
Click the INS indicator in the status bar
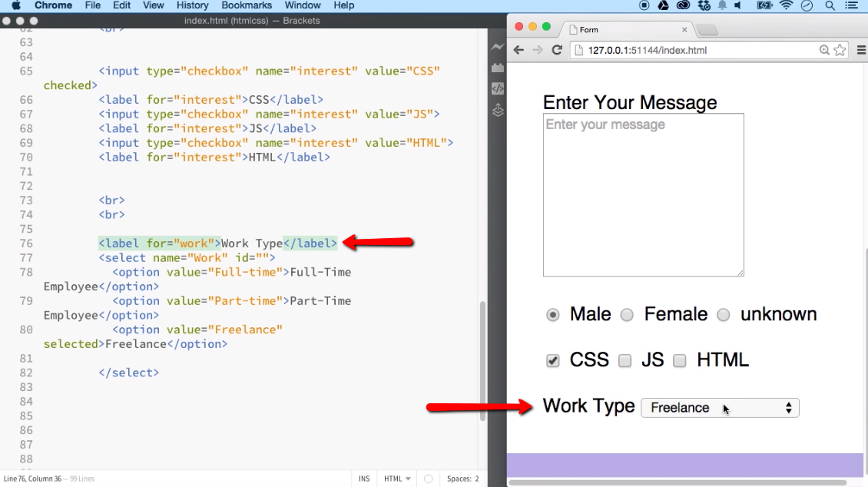(364, 478)
